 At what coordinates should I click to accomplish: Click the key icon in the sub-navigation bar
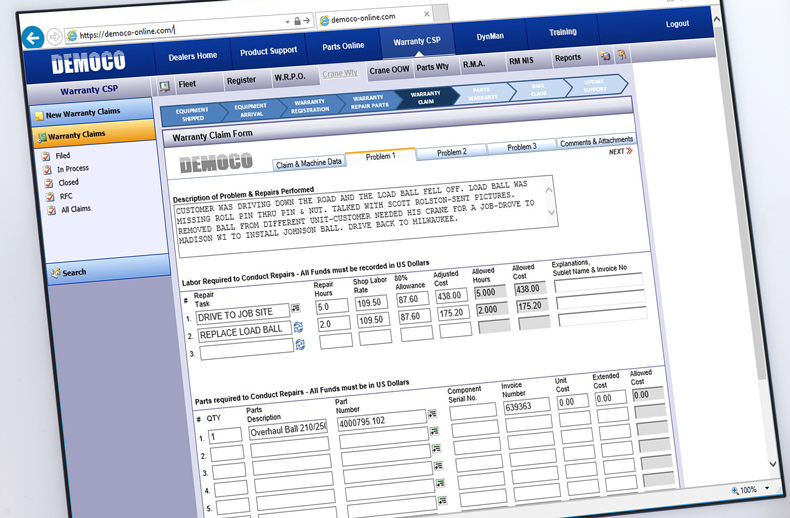(622, 56)
